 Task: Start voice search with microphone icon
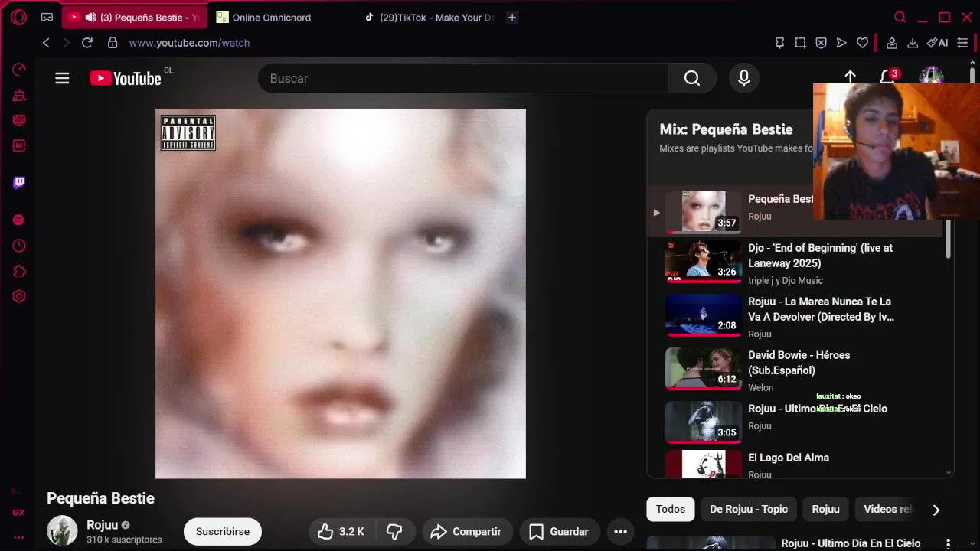click(743, 78)
